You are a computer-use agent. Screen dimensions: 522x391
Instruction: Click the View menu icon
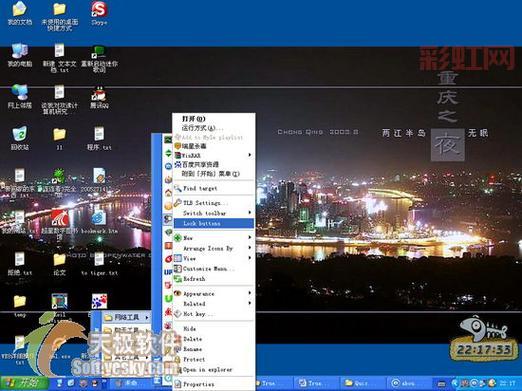178,258
